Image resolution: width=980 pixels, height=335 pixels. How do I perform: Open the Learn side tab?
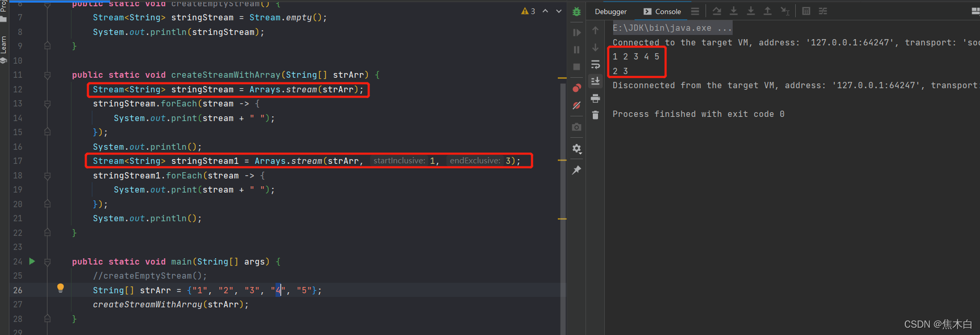[x=4, y=50]
